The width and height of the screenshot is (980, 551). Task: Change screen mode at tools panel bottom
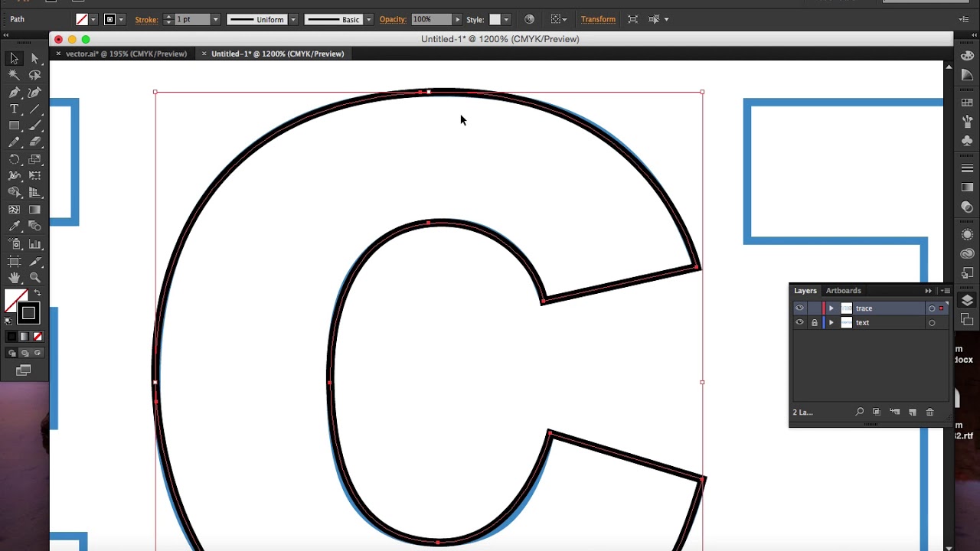pos(24,370)
